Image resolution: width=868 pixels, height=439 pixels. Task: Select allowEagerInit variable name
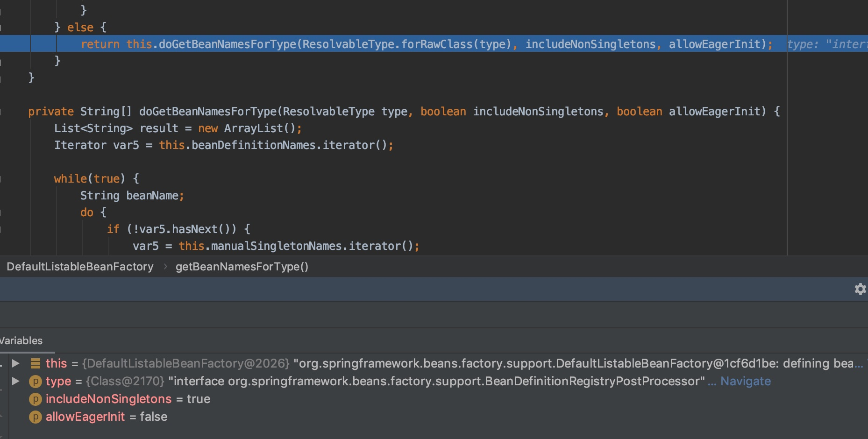tap(85, 417)
